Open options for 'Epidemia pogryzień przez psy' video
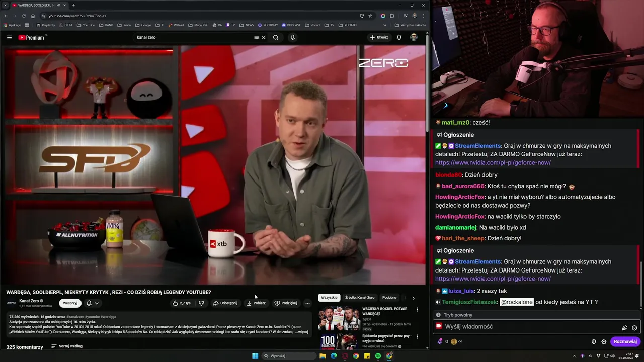Screen dimensions: 644x362 click(417, 337)
